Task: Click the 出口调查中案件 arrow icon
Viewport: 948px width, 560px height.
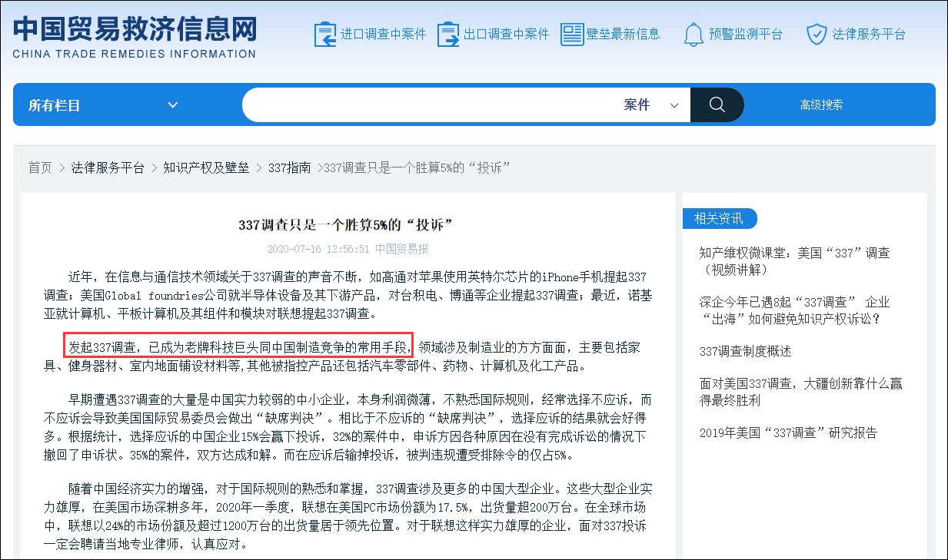Action: point(448,34)
